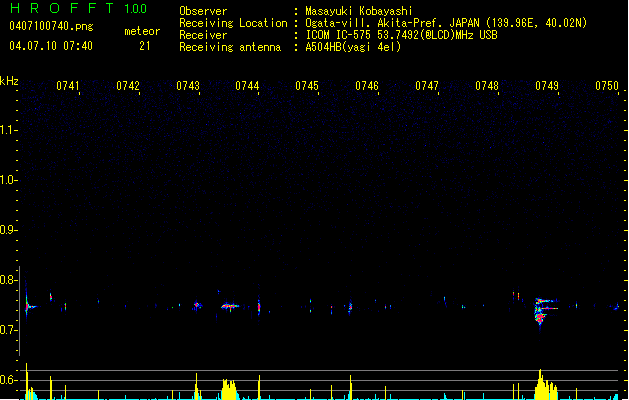Click the 0747 time marker
Image resolution: width=629 pixels, height=400 pixels.
click(x=427, y=86)
